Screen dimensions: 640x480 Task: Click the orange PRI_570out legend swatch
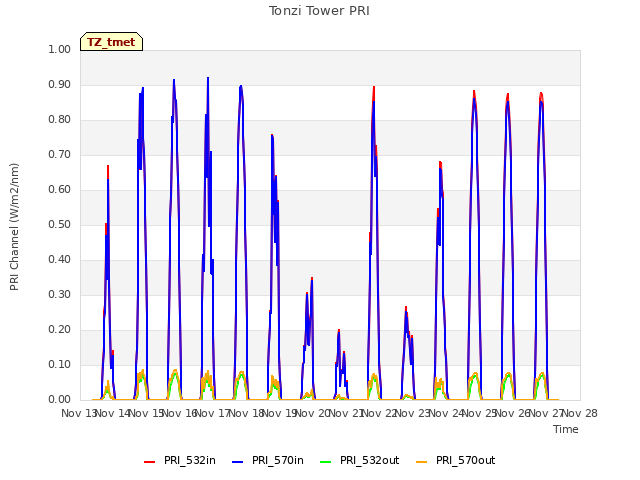click(x=422, y=462)
